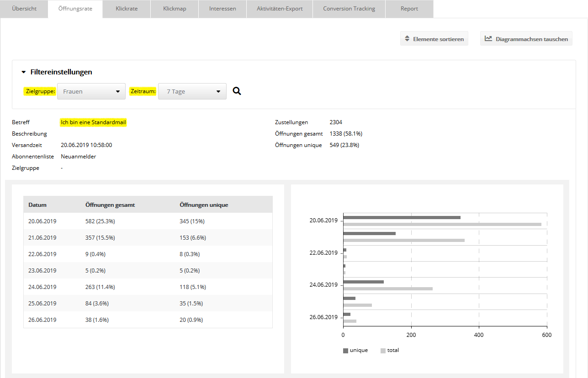Switch to the Interessen tab
Image resolution: width=588 pixels, height=378 pixels.
[222, 9]
